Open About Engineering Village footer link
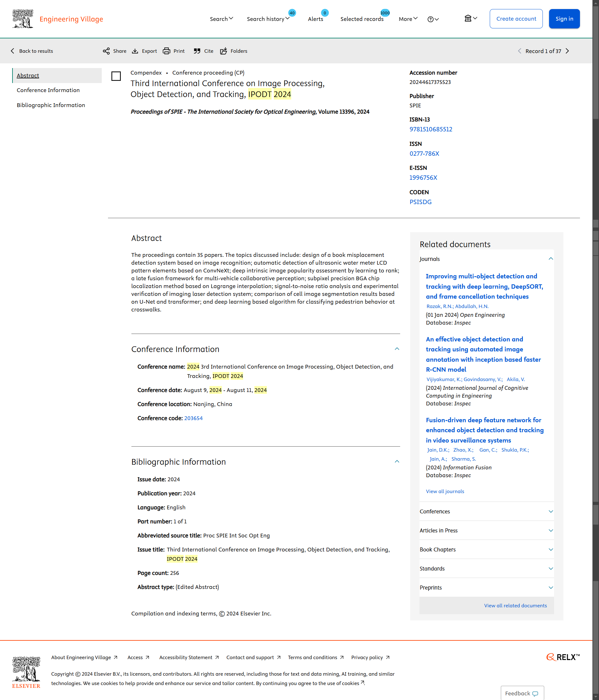This screenshot has height=700, width=599. [84, 658]
